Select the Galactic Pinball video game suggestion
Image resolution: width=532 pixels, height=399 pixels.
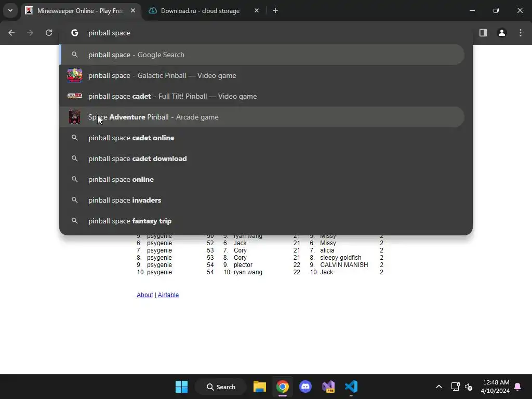click(x=262, y=75)
